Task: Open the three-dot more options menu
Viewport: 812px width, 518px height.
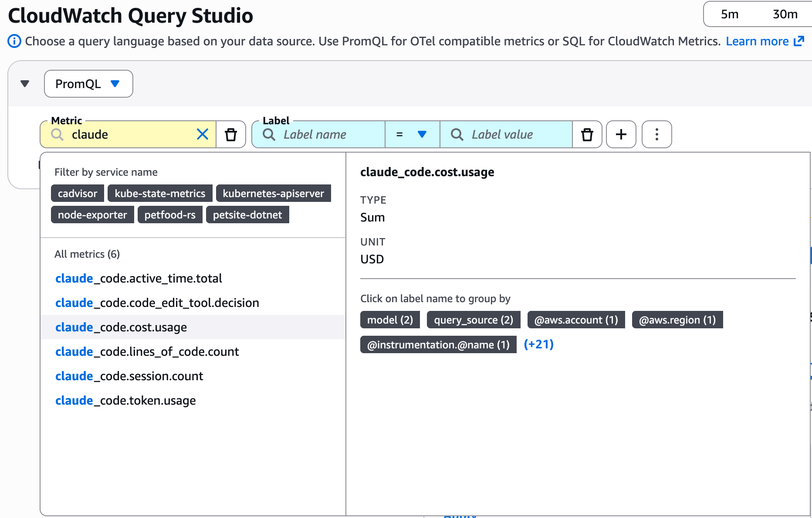Action: [x=657, y=134]
